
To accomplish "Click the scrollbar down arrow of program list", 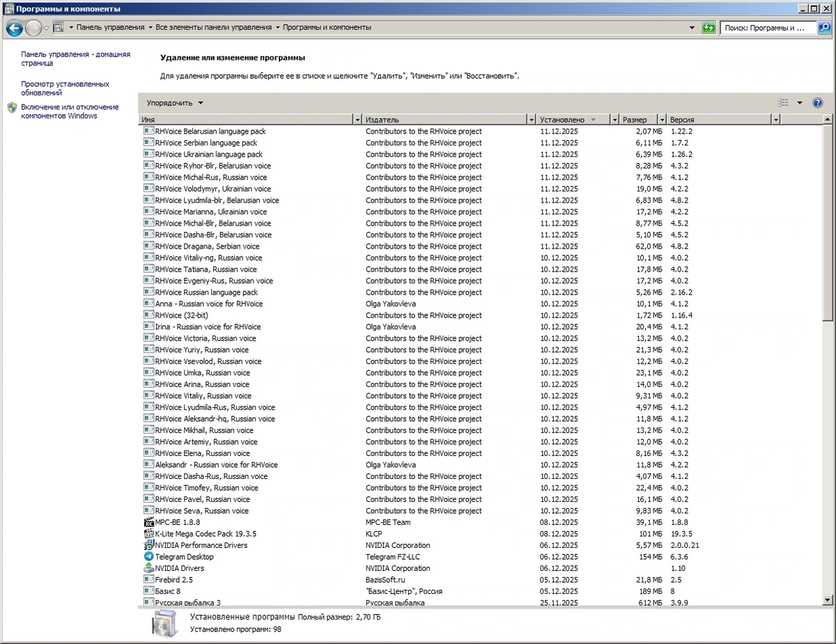I will 828,600.
